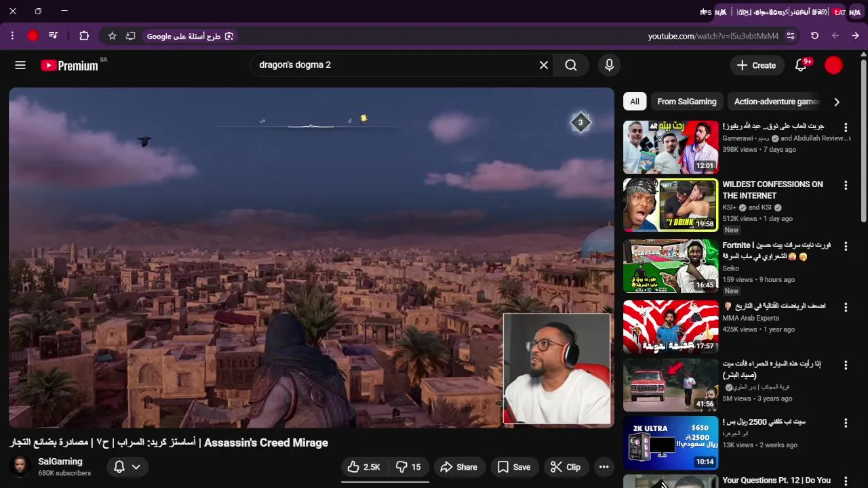This screenshot has height=488, width=868.
Task: Select the From SalGaming chip
Action: click(x=687, y=102)
